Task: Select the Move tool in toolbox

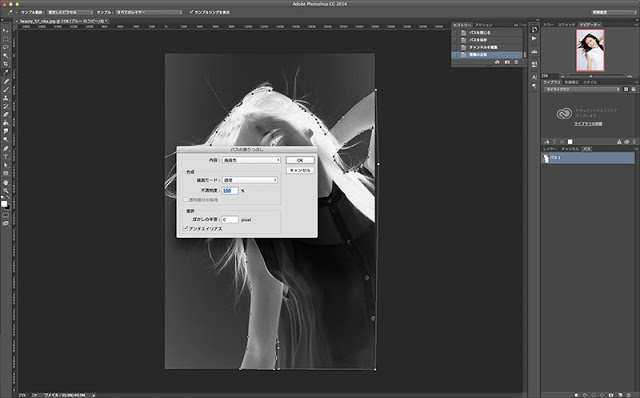Action: pyautogui.click(x=6, y=31)
